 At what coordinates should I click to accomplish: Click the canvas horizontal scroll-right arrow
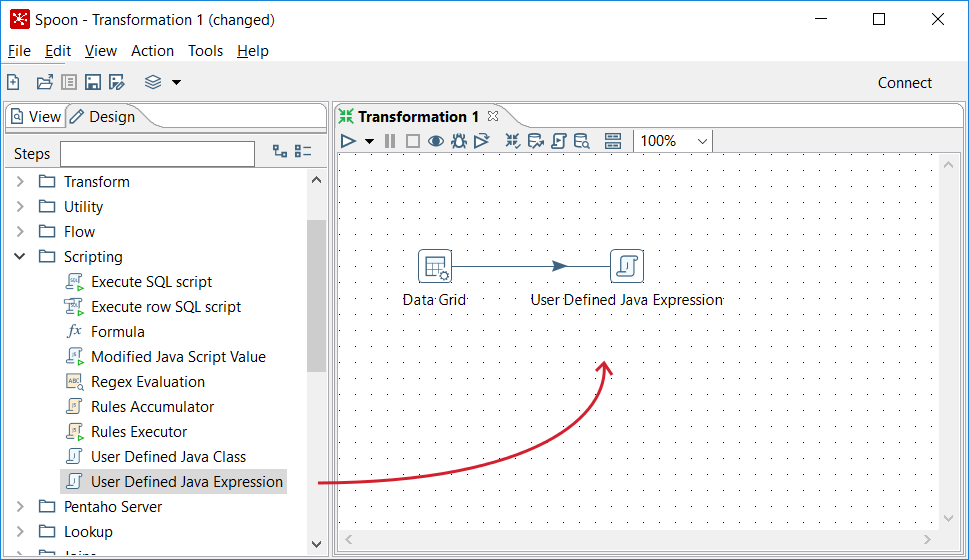pos(927,540)
